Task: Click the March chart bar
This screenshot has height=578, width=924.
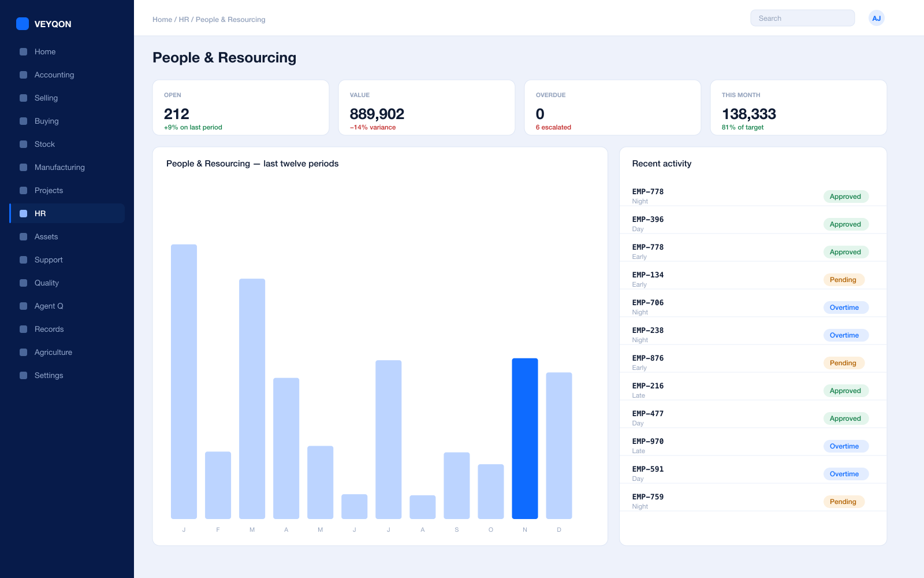Action: coord(252,399)
